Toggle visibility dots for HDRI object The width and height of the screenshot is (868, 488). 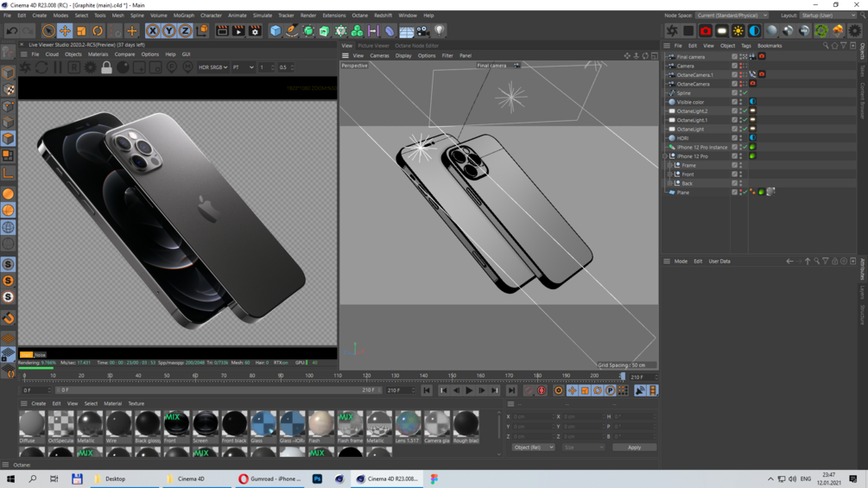(741, 138)
